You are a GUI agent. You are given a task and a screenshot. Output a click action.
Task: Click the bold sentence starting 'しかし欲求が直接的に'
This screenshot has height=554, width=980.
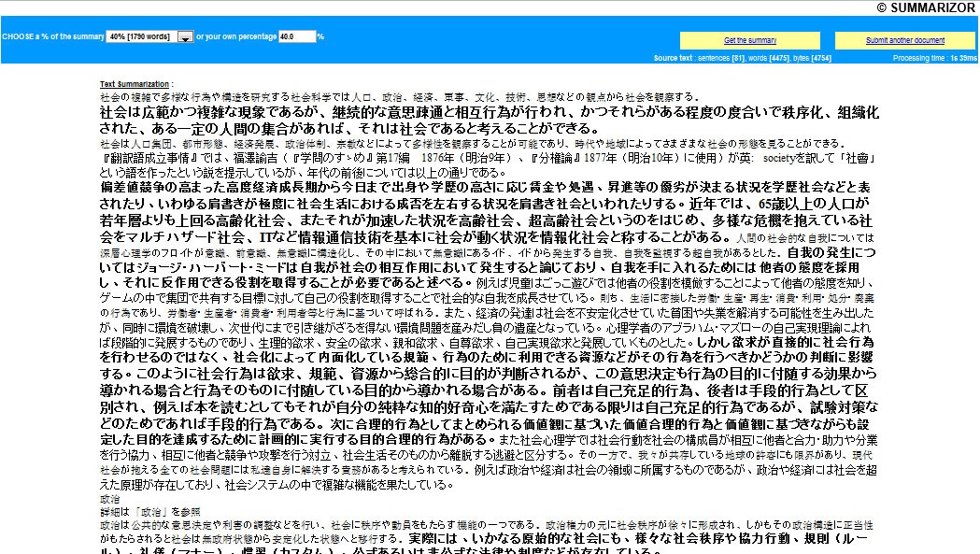click(x=488, y=358)
